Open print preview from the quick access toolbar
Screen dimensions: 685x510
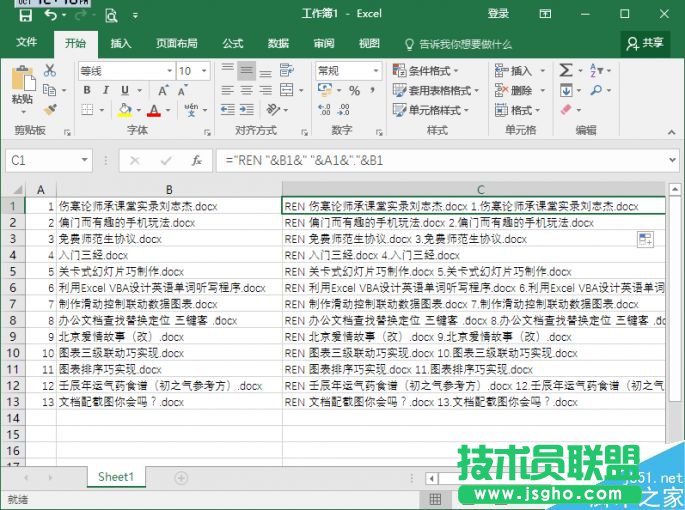coord(111,16)
